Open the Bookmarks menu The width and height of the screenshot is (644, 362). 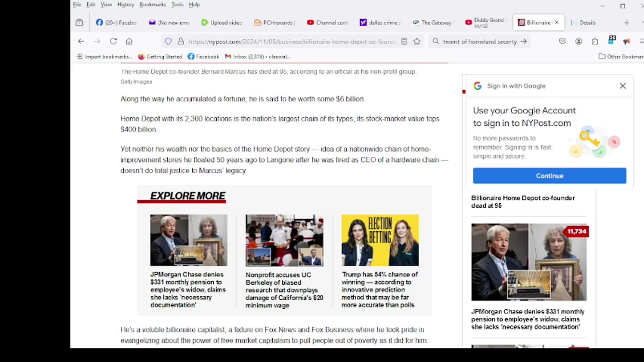[152, 5]
